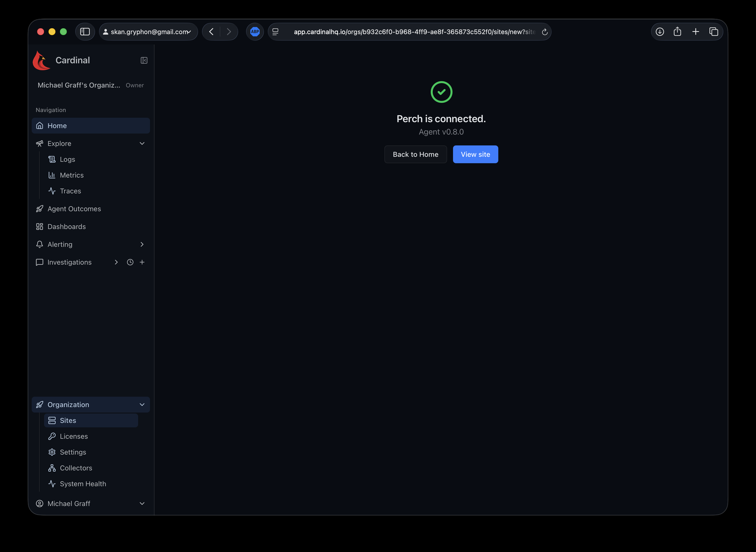Image resolution: width=756 pixels, height=552 pixels.
Task: Click the Traces pulse icon
Action: click(52, 191)
